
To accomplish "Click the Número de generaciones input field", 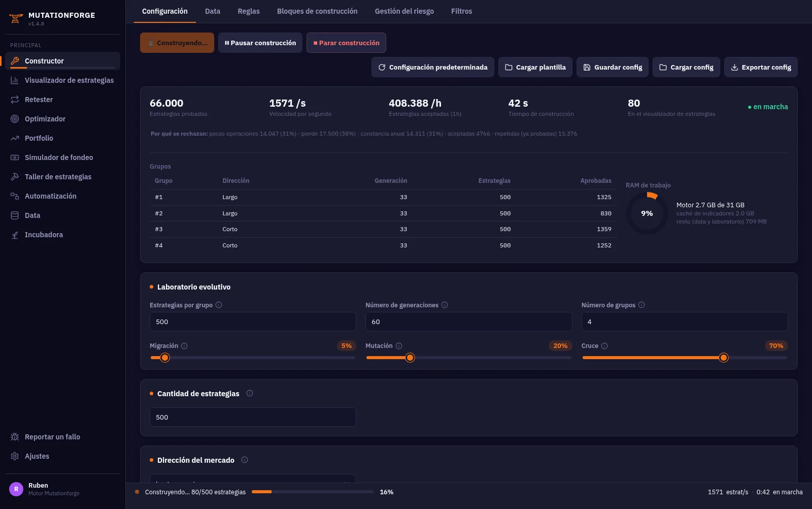I will click(x=469, y=322).
